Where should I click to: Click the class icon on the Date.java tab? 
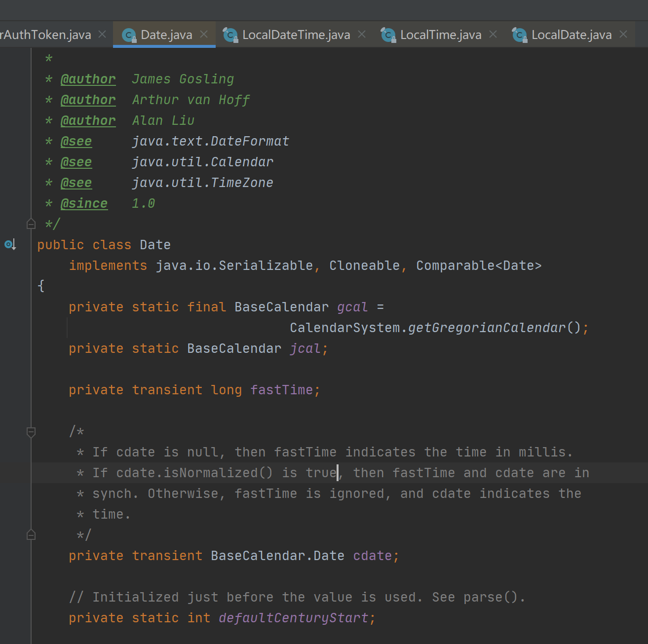click(128, 35)
